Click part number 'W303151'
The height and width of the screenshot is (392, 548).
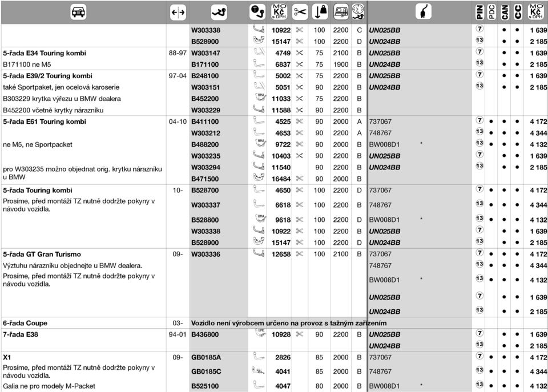(205, 87)
